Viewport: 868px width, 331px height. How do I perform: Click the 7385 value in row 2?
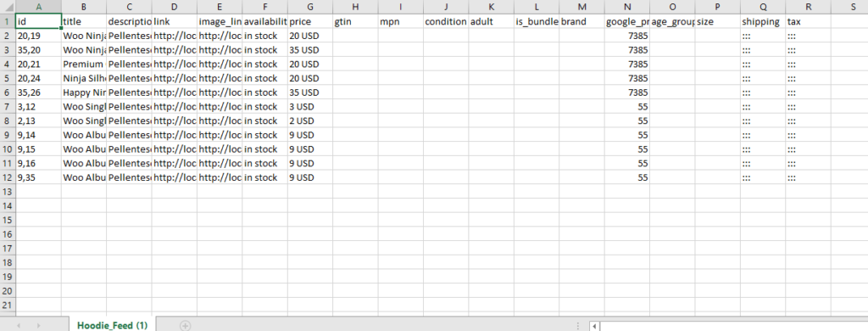tap(627, 36)
